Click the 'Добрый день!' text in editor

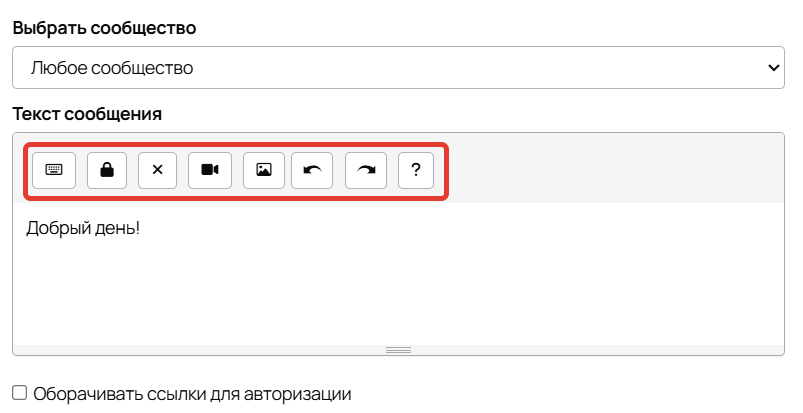point(83,228)
